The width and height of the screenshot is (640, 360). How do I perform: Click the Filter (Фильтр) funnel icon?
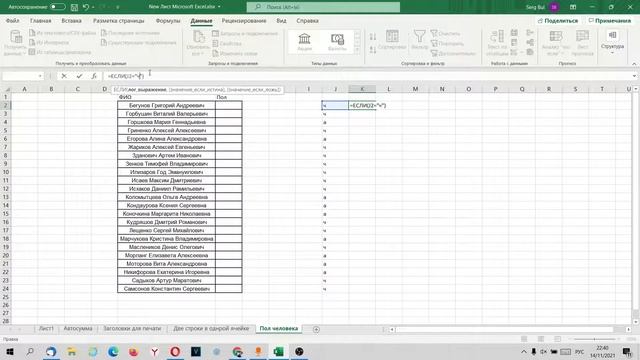pos(420,40)
